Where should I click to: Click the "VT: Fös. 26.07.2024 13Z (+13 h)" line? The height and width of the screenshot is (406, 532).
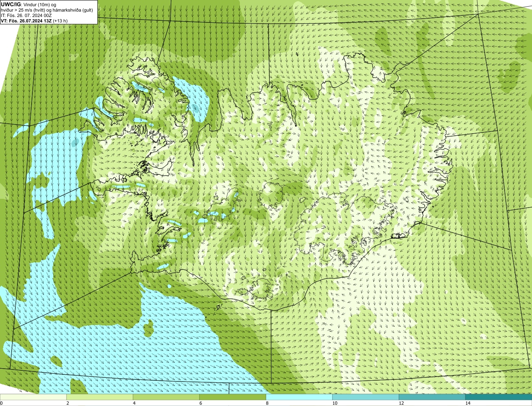click(34, 21)
